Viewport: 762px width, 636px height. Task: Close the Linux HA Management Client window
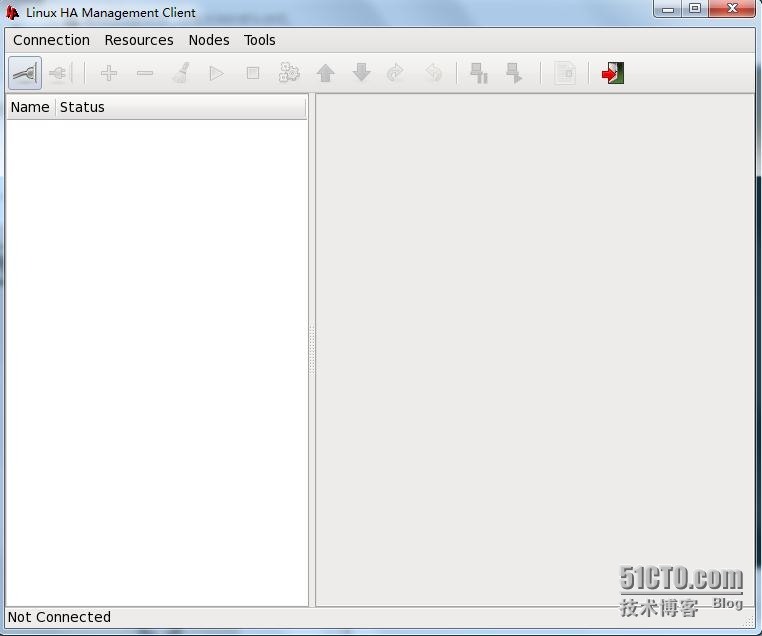pyautogui.click(x=732, y=8)
